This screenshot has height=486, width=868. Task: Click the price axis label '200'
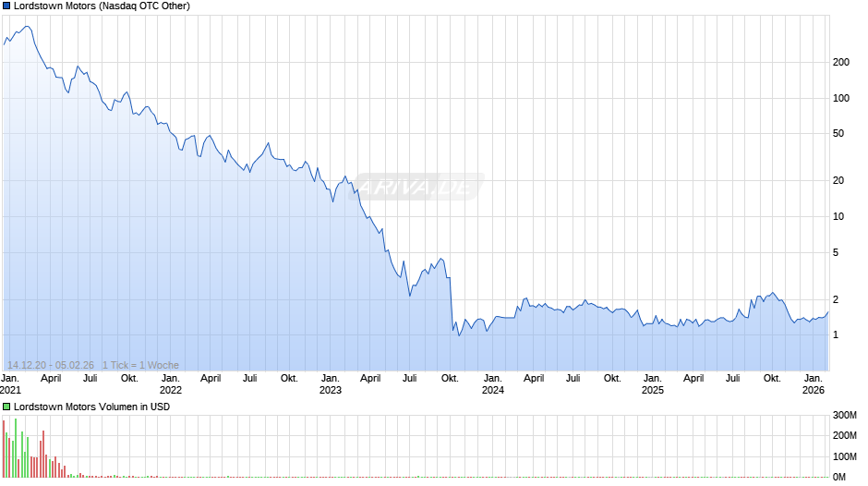coord(841,63)
